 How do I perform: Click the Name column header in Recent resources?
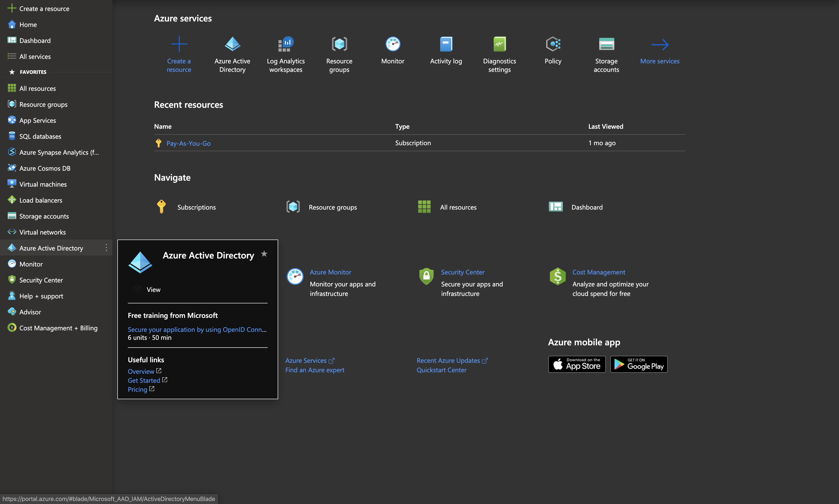(x=163, y=126)
